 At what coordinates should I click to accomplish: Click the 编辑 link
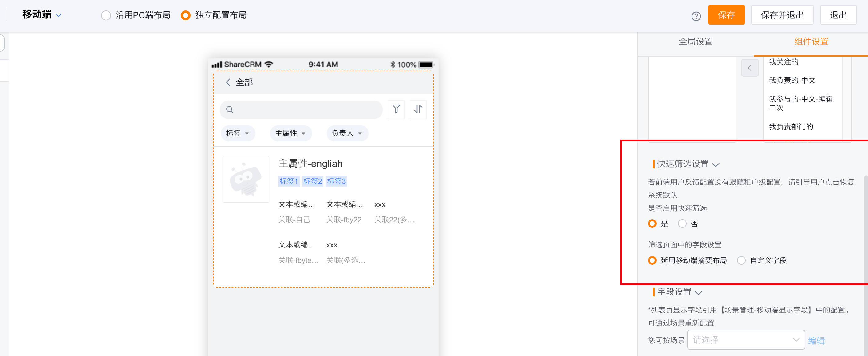point(816,341)
